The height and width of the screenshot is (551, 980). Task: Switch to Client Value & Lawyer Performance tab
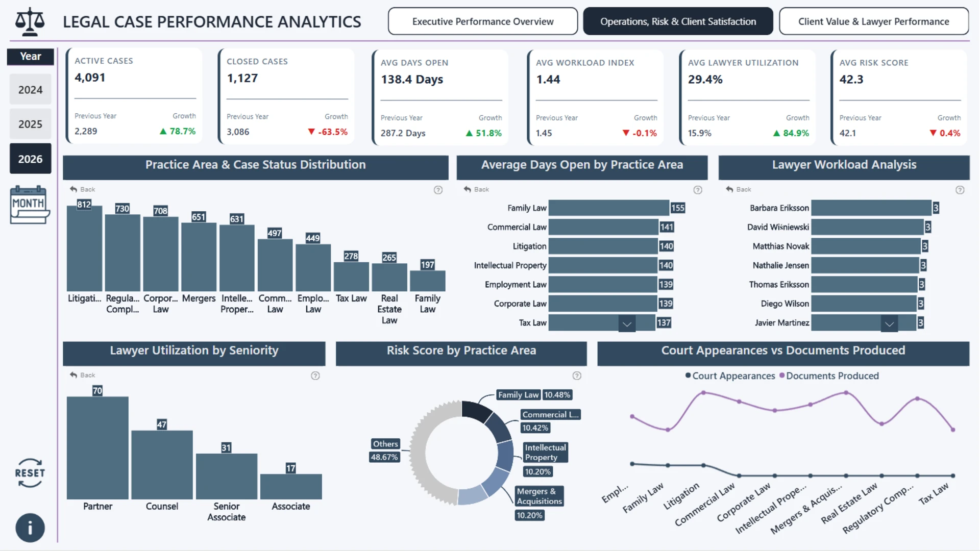(874, 21)
